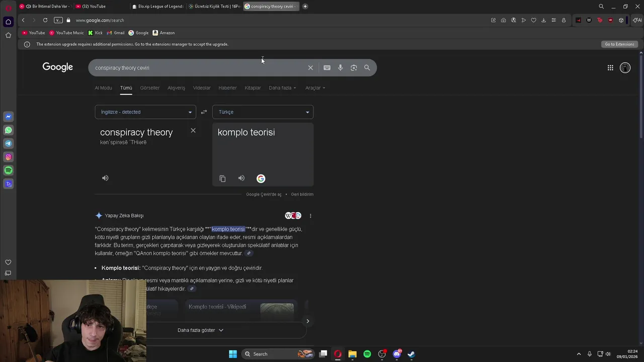Swap the translation languages
Image resolution: width=644 pixels, height=362 pixels.
pyautogui.click(x=204, y=112)
